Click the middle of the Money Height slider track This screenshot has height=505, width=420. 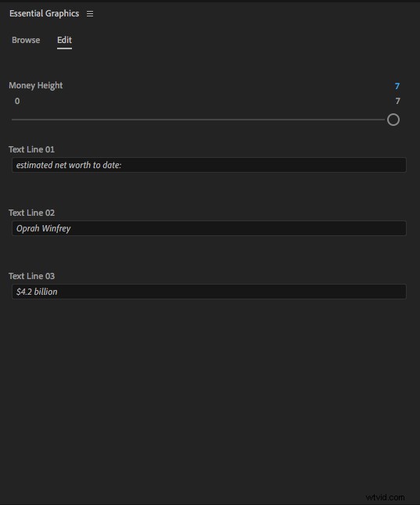point(198,120)
